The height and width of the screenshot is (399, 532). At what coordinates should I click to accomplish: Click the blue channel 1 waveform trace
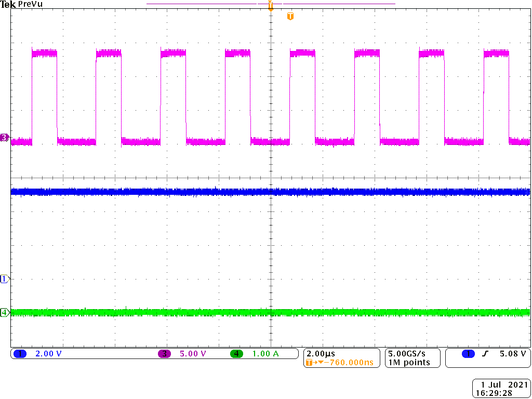pos(208,191)
